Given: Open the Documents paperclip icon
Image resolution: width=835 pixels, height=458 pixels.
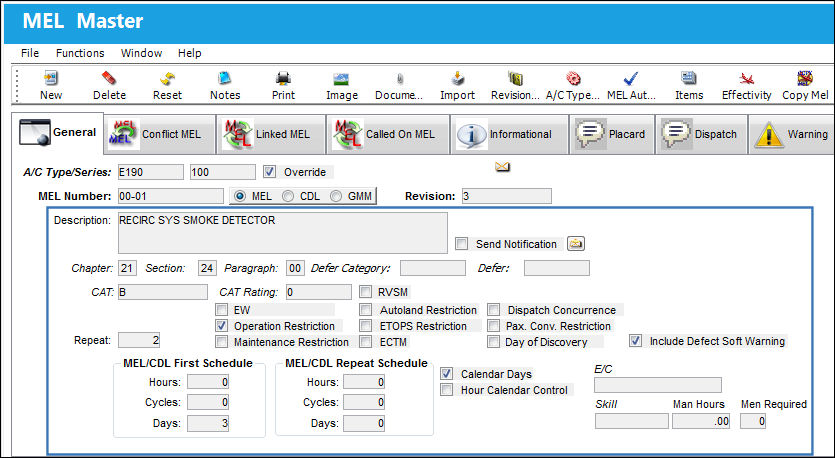Looking at the screenshot, I should click(x=399, y=79).
